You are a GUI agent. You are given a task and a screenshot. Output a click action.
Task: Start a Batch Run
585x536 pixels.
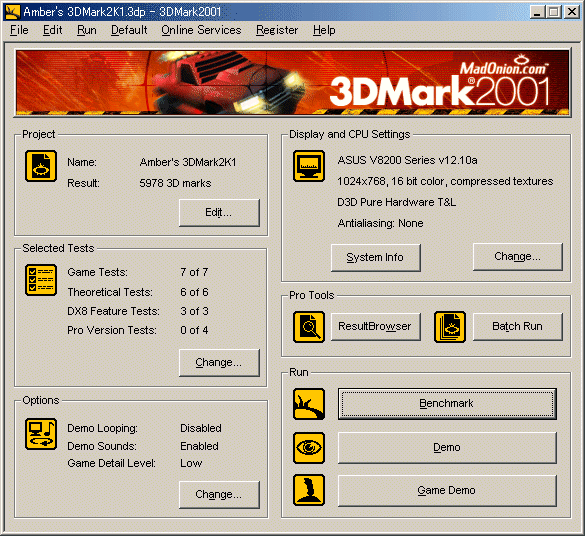click(517, 327)
